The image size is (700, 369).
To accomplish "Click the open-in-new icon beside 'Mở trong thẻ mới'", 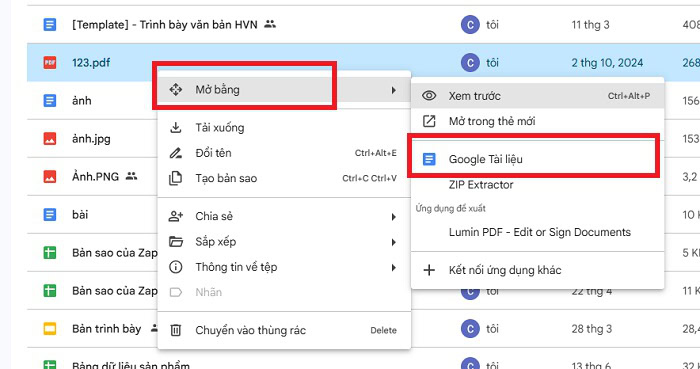I will (429, 121).
